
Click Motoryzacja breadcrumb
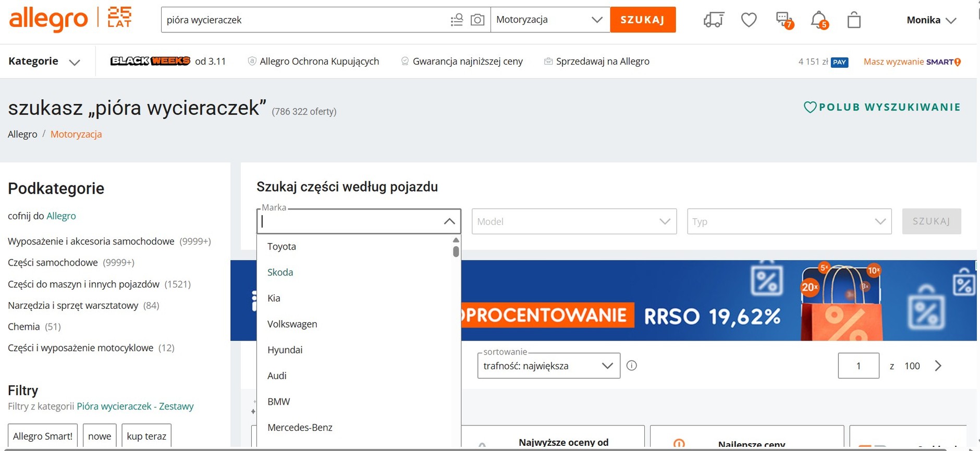click(76, 134)
